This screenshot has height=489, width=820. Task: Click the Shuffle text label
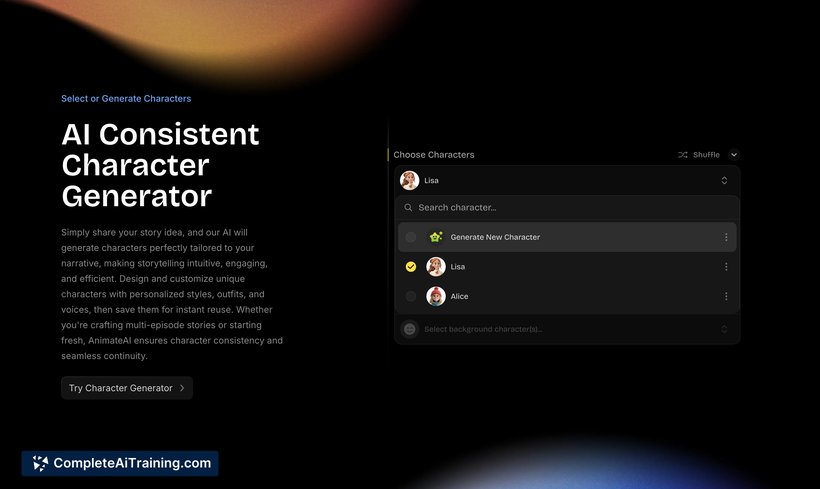pyautogui.click(x=706, y=155)
